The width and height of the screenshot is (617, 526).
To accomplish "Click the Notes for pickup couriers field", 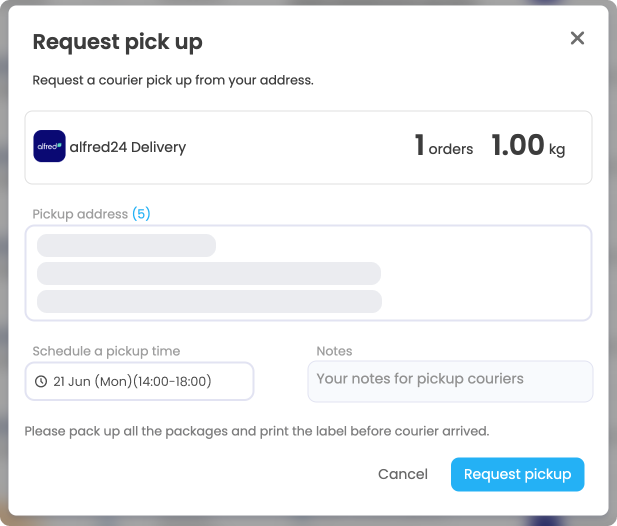I will (450, 381).
